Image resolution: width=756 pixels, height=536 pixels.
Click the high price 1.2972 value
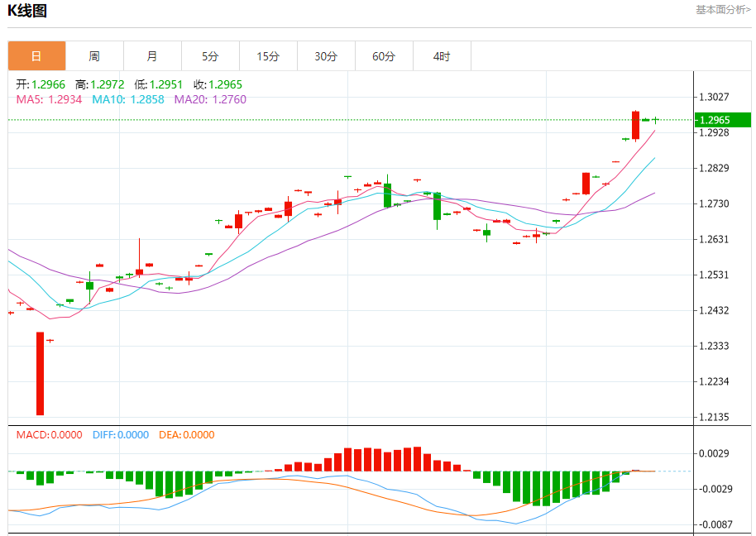click(x=107, y=85)
